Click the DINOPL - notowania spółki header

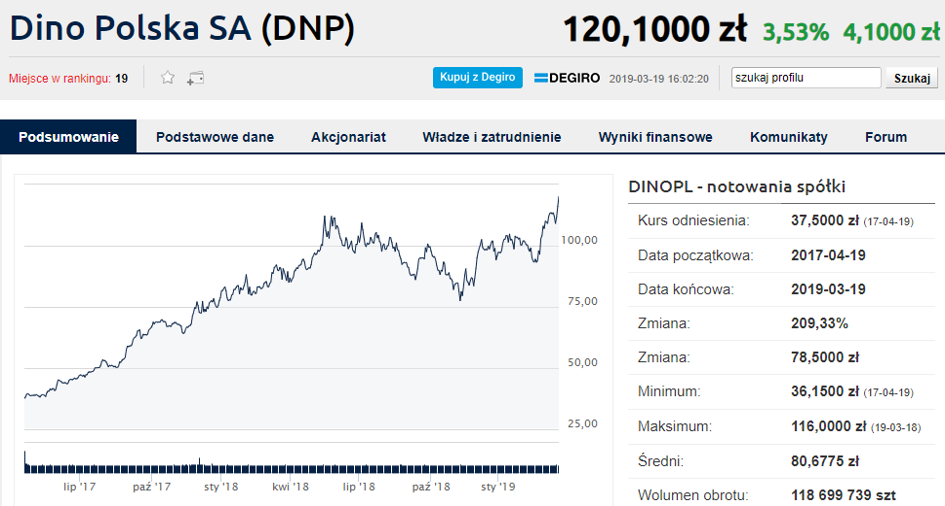tap(737, 186)
